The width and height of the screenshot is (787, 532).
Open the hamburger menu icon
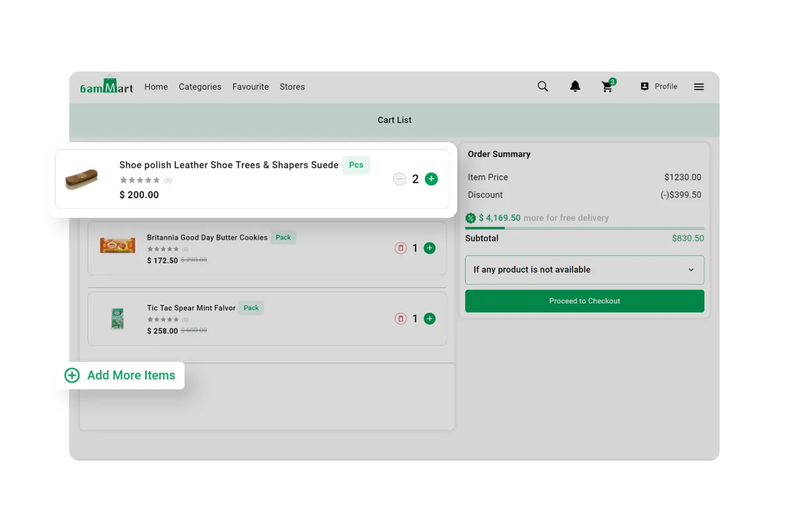point(699,87)
